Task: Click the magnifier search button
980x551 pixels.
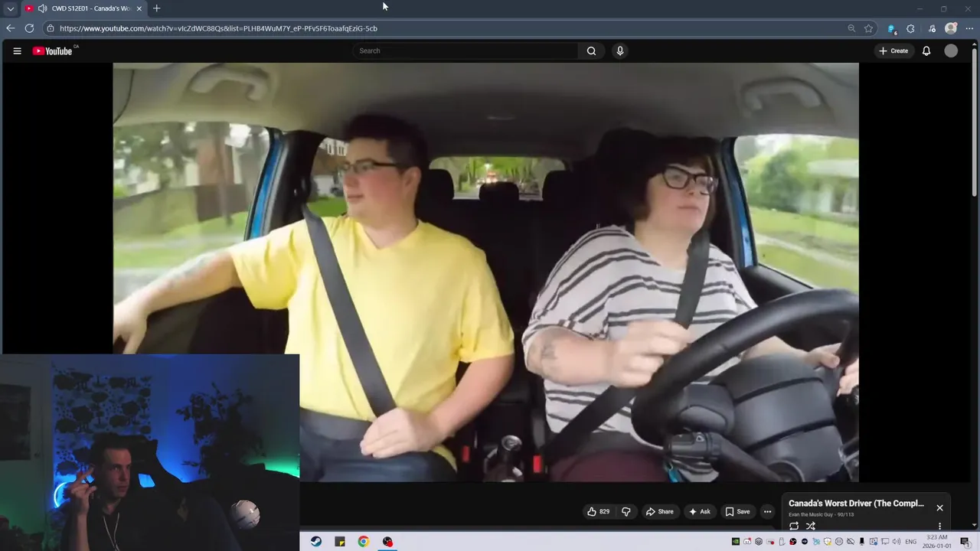Action: (x=591, y=51)
